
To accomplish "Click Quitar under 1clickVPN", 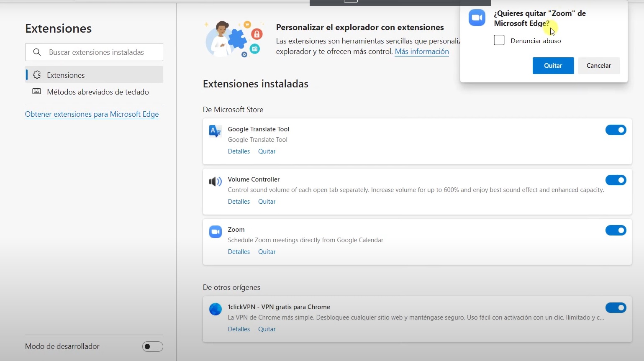I will tap(267, 329).
